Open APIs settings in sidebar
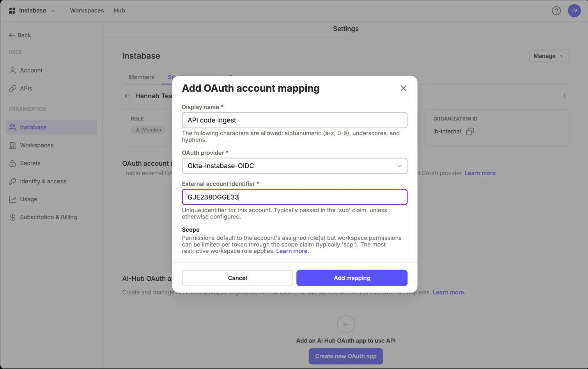 tap(51, 89)
